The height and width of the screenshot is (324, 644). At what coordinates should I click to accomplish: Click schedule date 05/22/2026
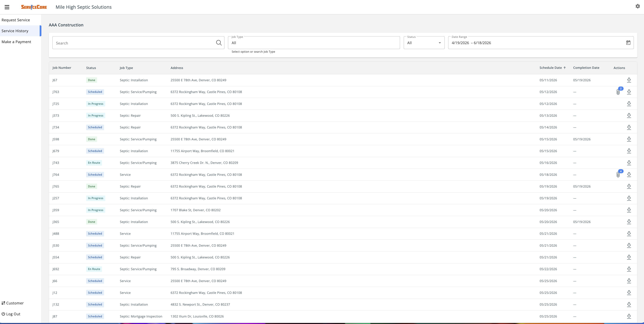tap(548, 269)
